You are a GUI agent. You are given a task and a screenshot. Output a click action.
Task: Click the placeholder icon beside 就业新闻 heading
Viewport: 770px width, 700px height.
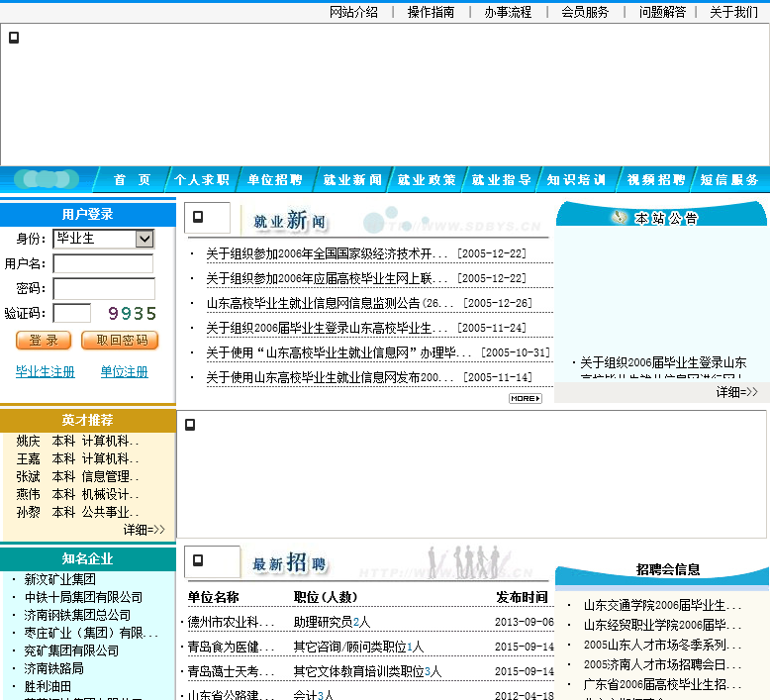pos(199,217)
